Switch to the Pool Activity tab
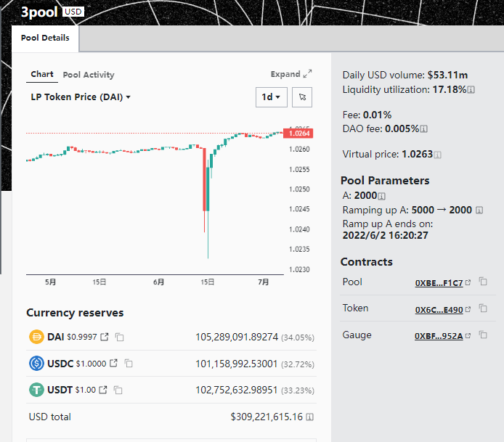This screenshot has width=504, height=442. point(89,75)
